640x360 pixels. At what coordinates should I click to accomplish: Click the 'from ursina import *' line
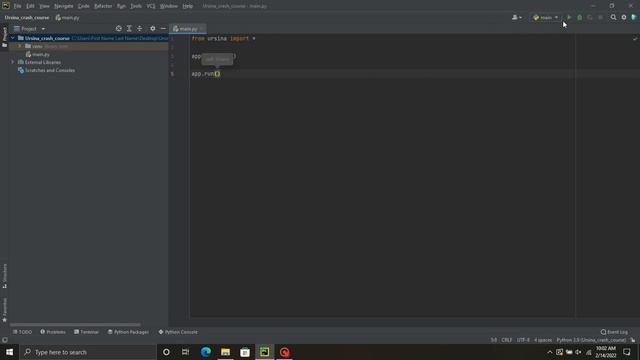223,38
